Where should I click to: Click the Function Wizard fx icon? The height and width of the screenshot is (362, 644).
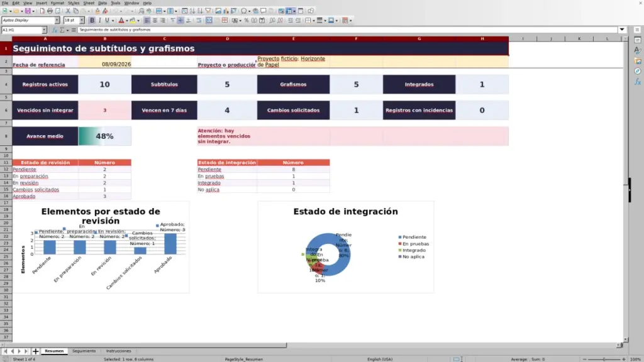pyautogui.click(x=54, y=30)
